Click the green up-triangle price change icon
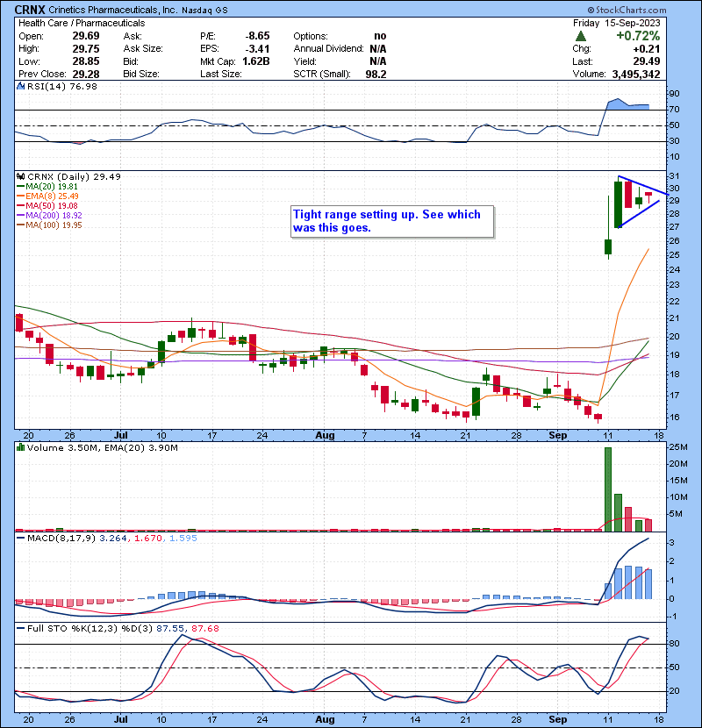702x728 pixels. point(580,36)
